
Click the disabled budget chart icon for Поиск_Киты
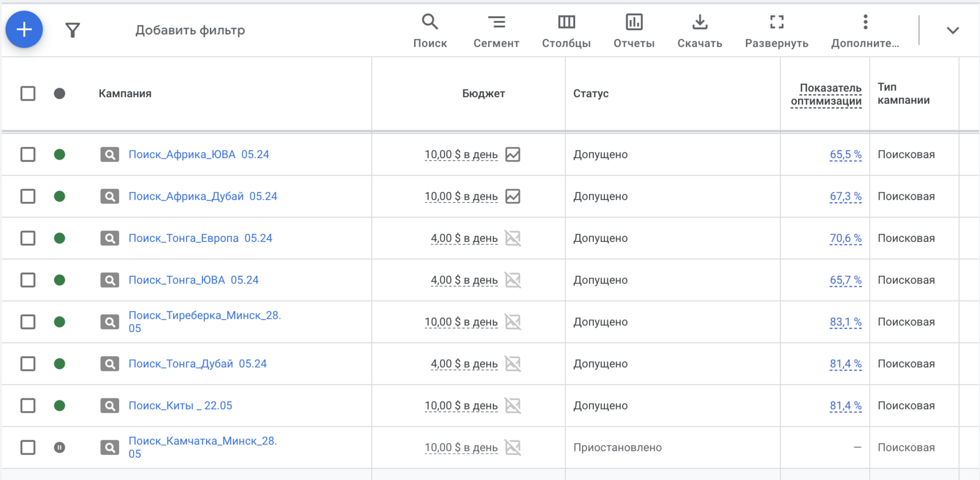(513, 405)
